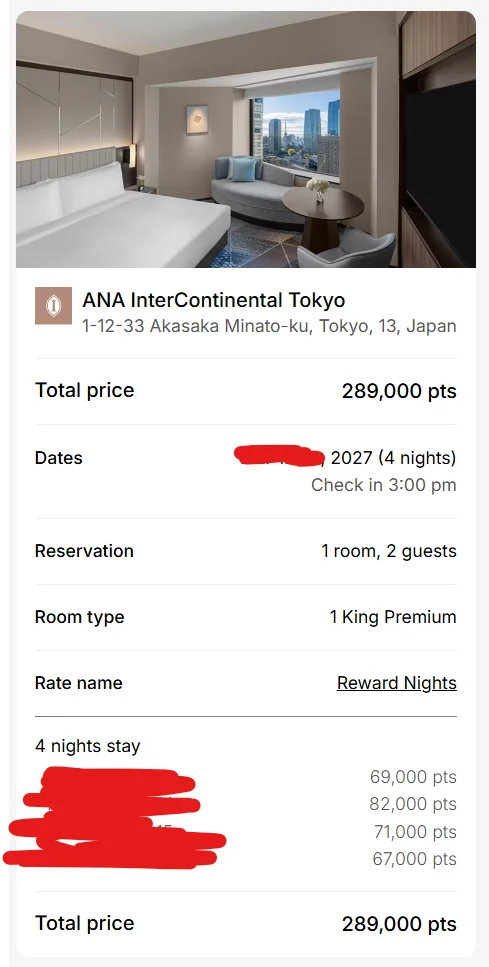The height and width of the screenshot is (967, 489).
Task: Click the Dates row label
Action: (x=59, y=458)
